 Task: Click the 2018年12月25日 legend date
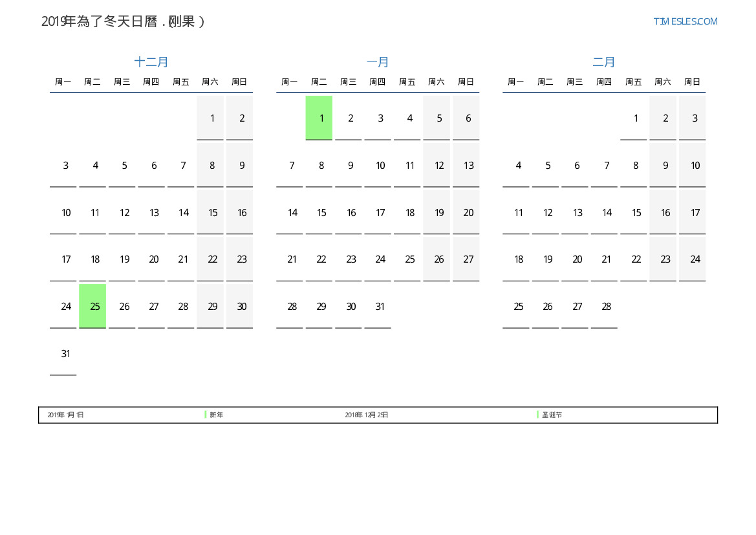click(367, 415)
